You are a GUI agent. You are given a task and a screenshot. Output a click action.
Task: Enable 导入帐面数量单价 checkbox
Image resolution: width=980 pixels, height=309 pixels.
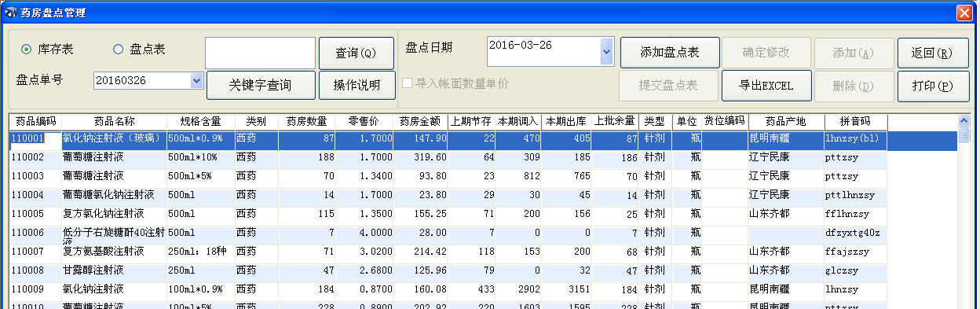coord(408,83)
